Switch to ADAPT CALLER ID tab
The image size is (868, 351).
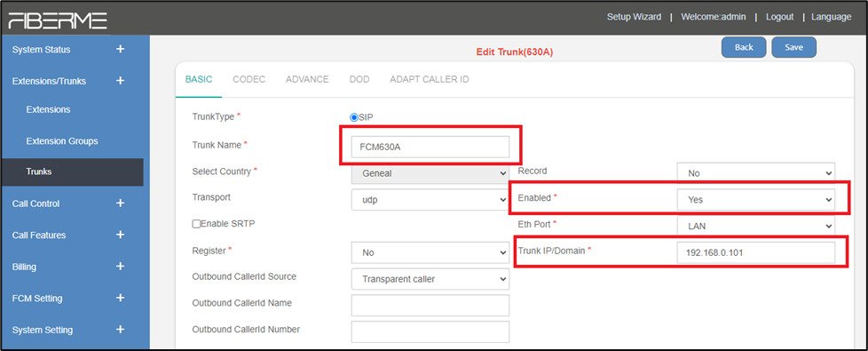430,79
